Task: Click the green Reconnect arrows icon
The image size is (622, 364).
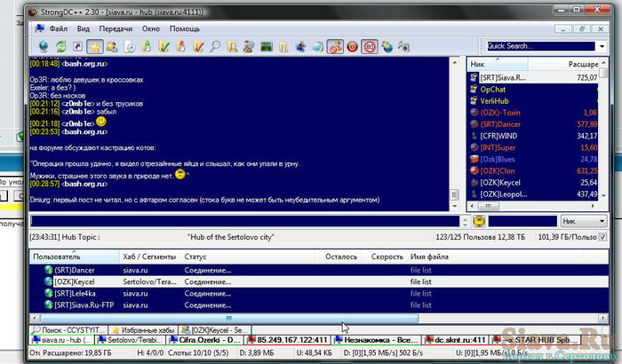Action: coord(60,46)
